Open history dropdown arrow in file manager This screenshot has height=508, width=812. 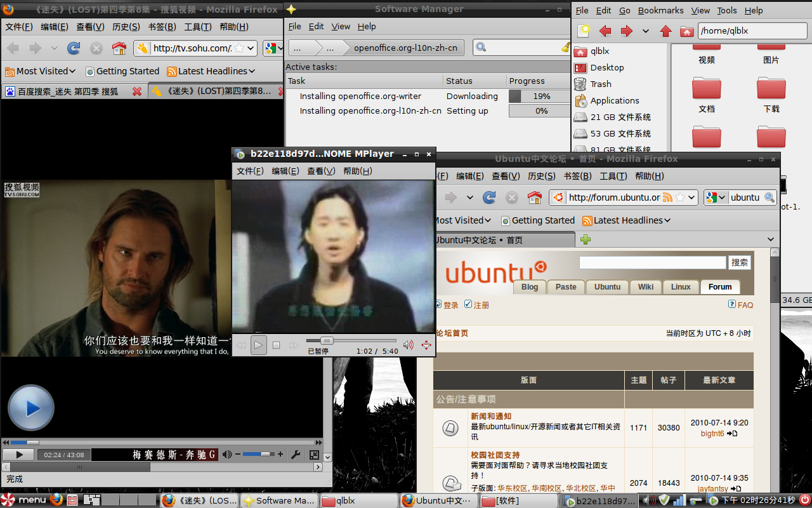(646, 31)
